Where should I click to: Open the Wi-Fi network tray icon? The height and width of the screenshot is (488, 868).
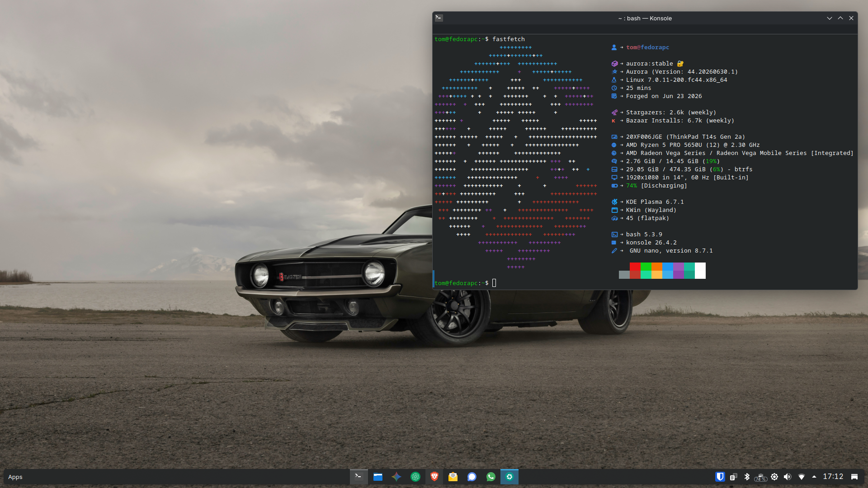click(802, 477)
